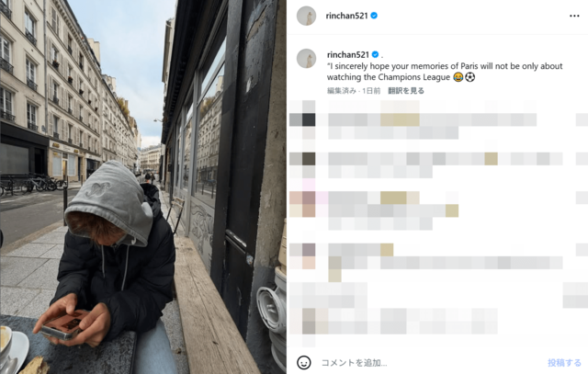The width and height of the screenshot is (588, 374).
Task: Click the emoji smiley icon in comment bar
Action: [x=304, y=362]
